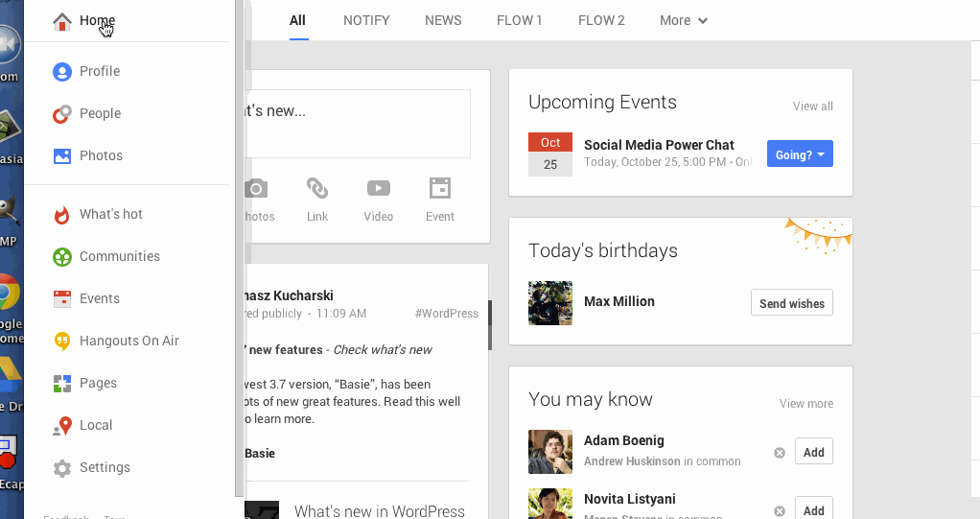Viewport: 980px width, 519px height.
Task: Click View all upcoming events
Action: [812, 106]
